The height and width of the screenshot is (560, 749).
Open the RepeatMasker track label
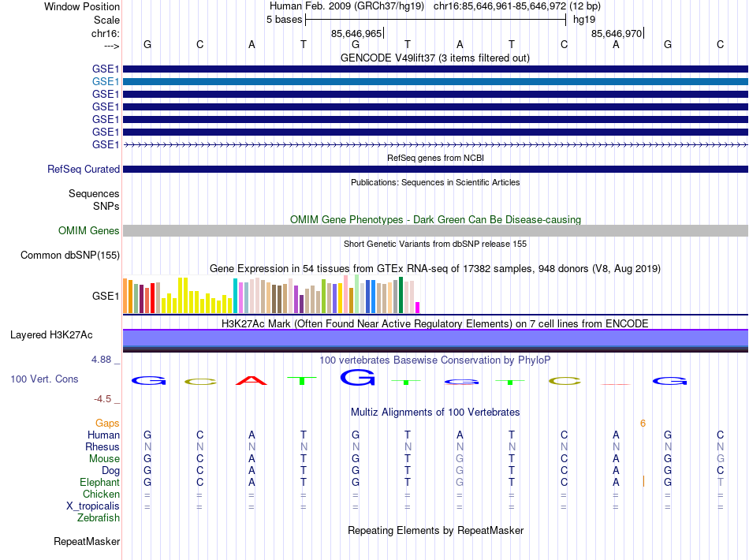[x=87, y=541]
